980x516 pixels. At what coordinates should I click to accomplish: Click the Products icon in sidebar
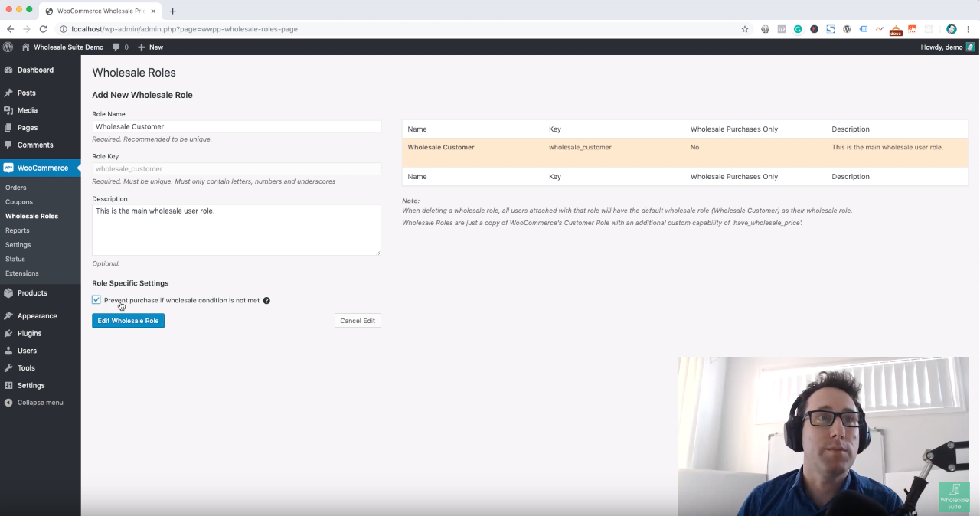[8, 292]
